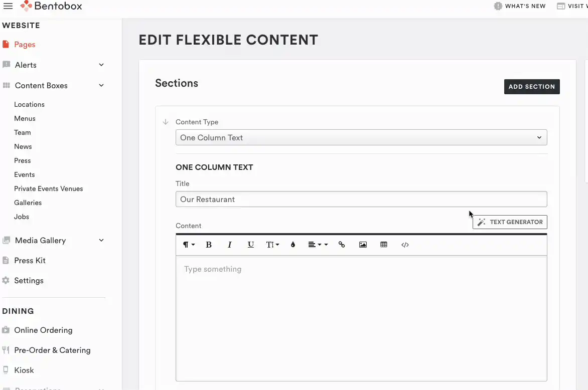Image resolution: width=588 pixels, height=390 pixels.
Task: Open the text alignment dropdown
Action: (318, 245)
